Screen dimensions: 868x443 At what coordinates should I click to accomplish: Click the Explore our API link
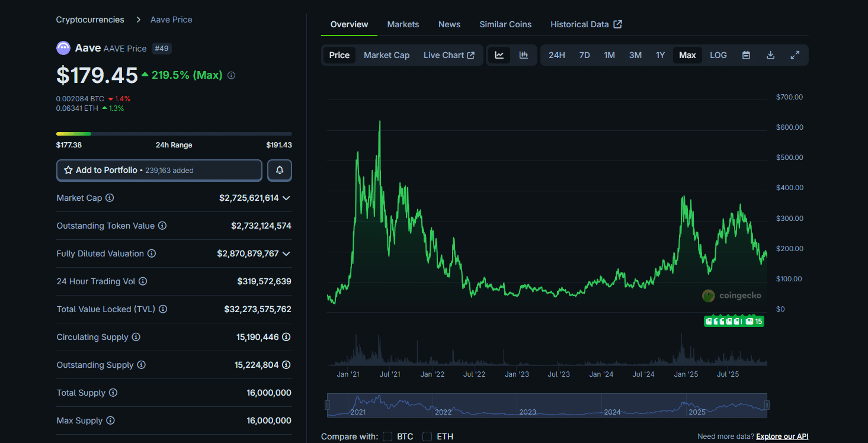[782, 436]
